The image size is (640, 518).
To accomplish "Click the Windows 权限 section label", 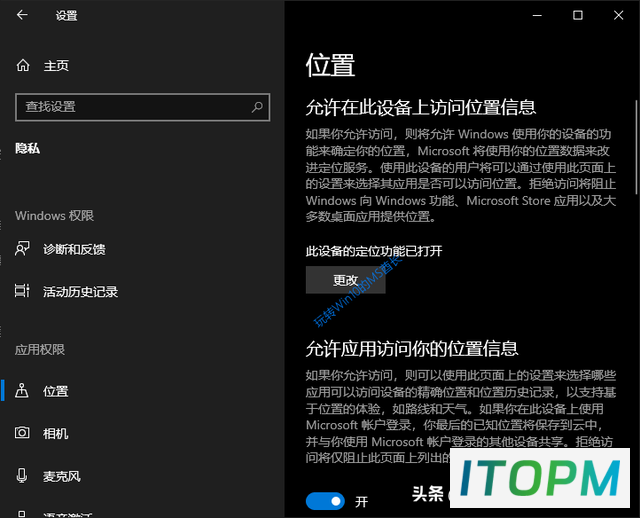I will pyautogui.click(x=54, y=216).
